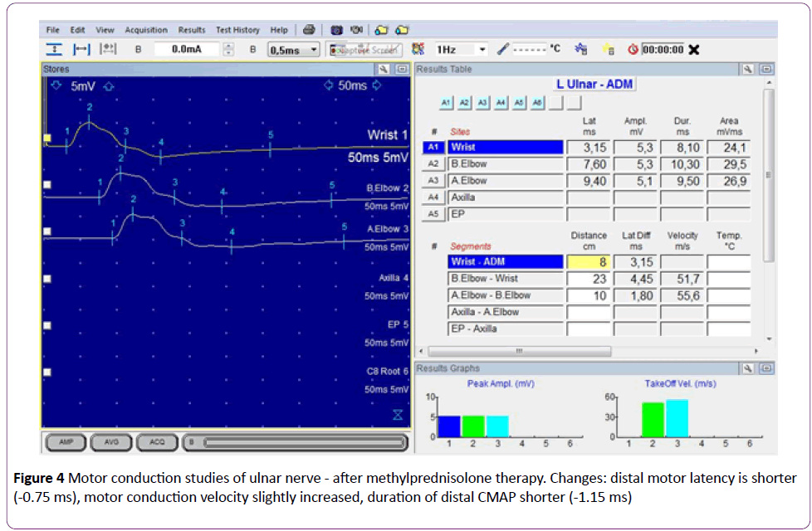The width and height of the screenshot is (812, 531).
Task: Open the second yellow folder icon
Action: (x=403, y=30)
